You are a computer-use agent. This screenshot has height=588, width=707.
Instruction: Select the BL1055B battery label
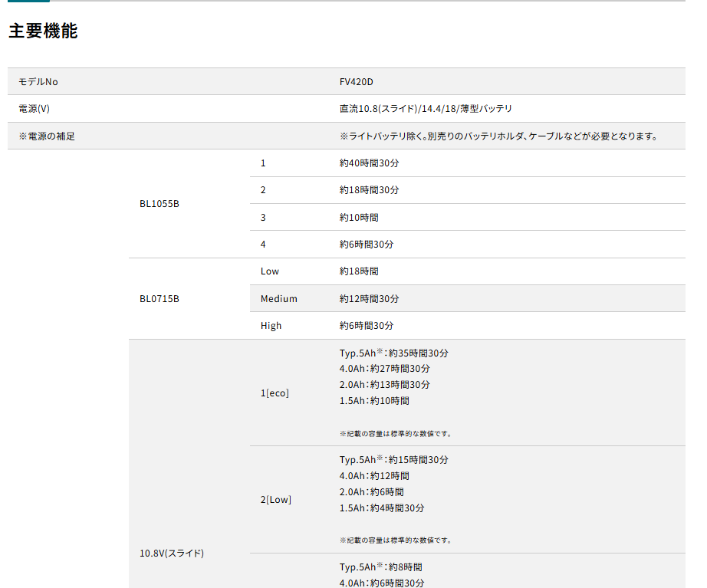(x=159, y=204)
